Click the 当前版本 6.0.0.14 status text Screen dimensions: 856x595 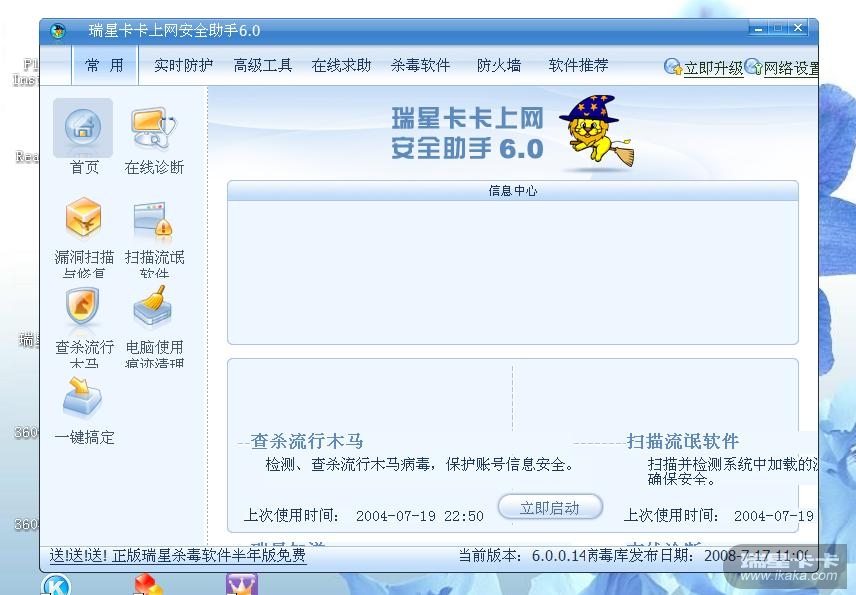click(x=522, y=556)
